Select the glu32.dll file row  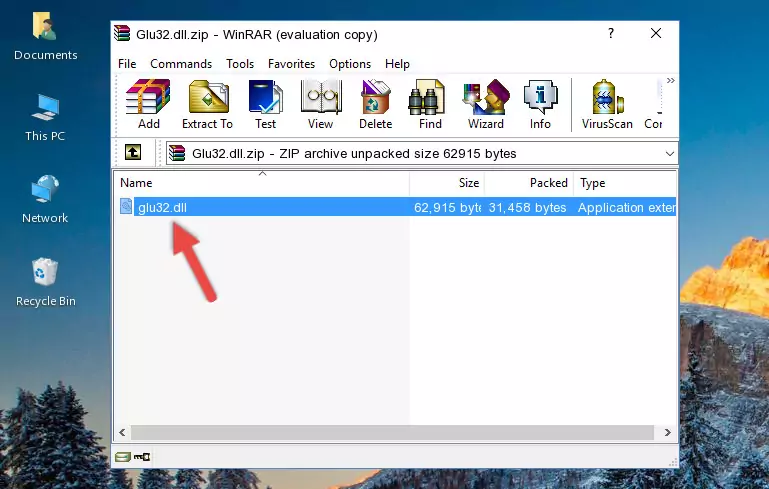click(x=396, y=207)
